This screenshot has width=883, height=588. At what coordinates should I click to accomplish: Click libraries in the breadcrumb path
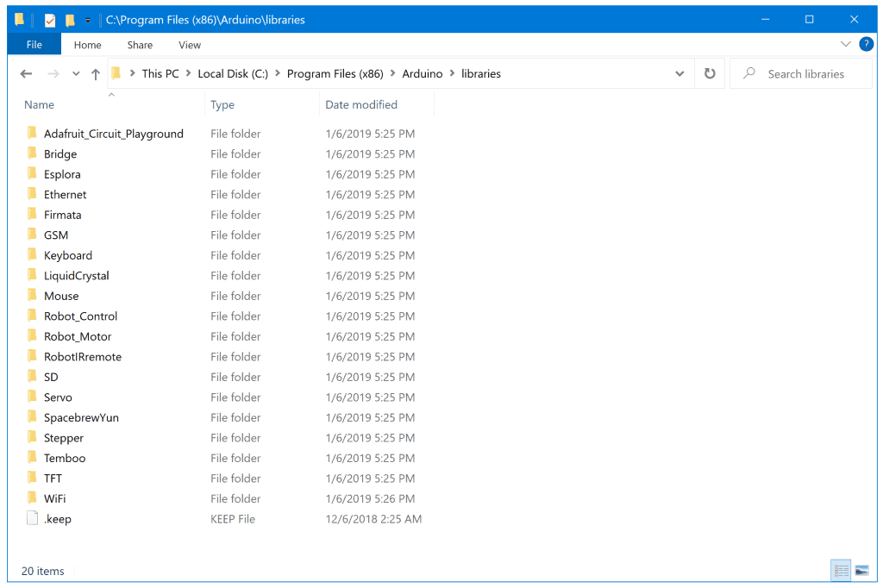[481, 74]
